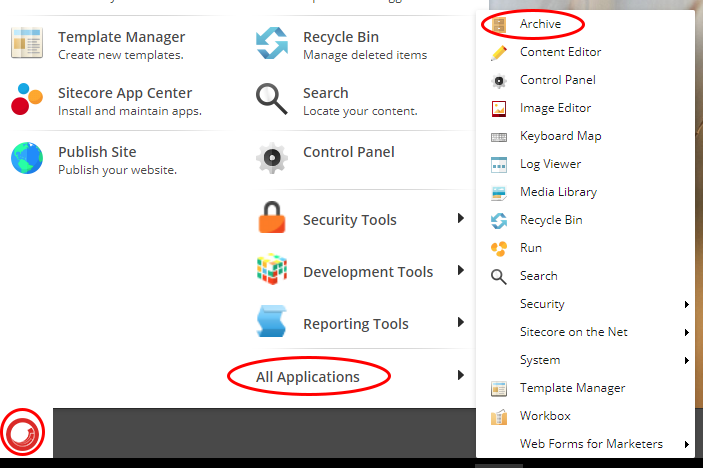Click Publish Site title text
This screenshot has height=468, width=703.
coord(97,152)
